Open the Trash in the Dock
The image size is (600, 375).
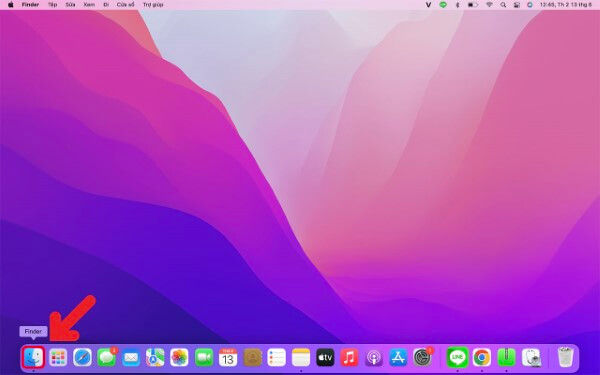[565, 357]
